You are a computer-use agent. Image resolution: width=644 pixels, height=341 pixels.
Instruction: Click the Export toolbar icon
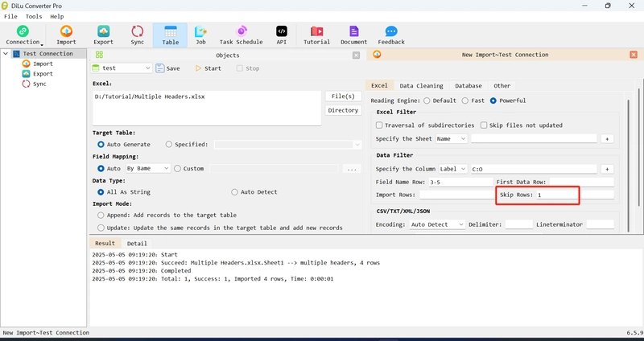pos(103,35)
